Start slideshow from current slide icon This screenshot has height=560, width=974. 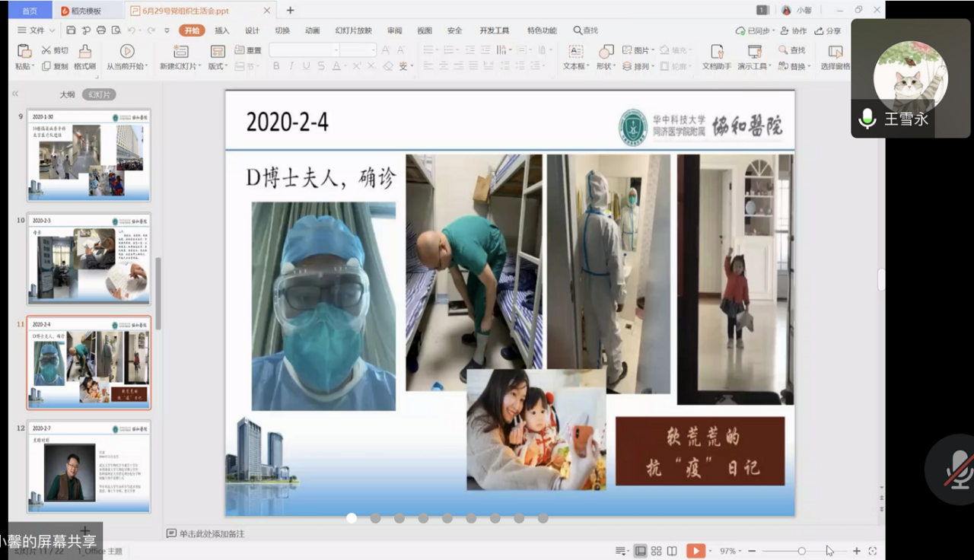pyautogui.click(x=127, y=51)
